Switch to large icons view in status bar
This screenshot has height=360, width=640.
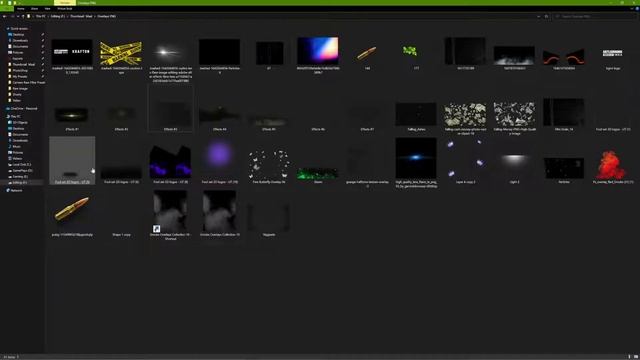[636, 357]
